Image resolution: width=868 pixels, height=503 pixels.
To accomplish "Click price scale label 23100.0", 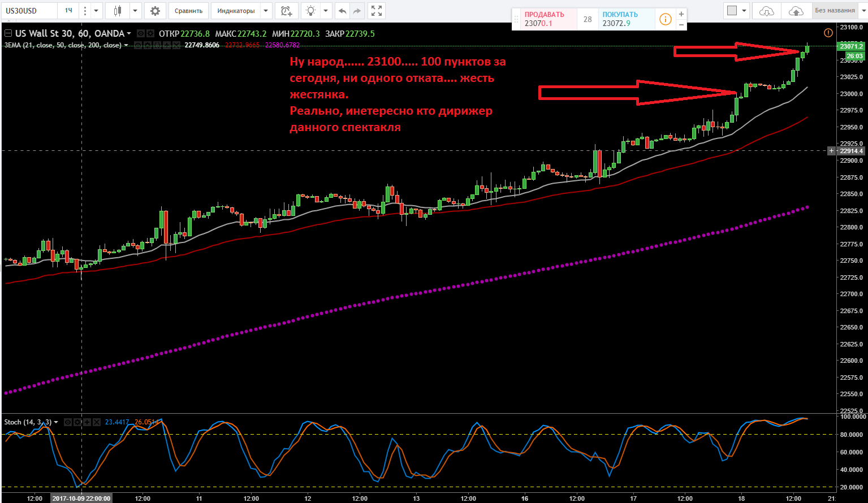I will click(x=852, y=27).
